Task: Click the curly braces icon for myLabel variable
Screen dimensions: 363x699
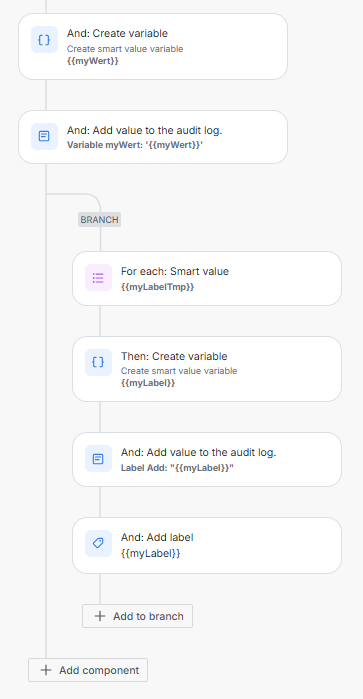Action: [x=98, y=362]
